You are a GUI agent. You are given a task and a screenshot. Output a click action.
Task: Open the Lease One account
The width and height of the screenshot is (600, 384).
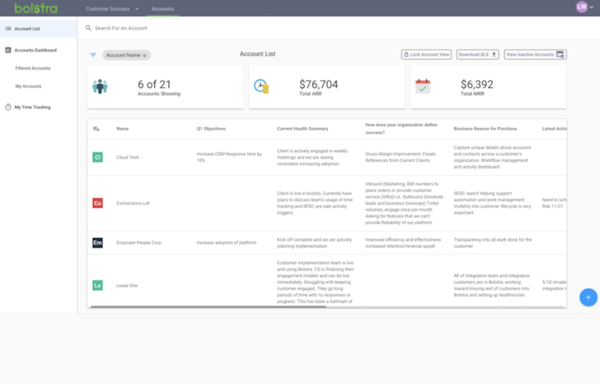click(x=127, y=286)
